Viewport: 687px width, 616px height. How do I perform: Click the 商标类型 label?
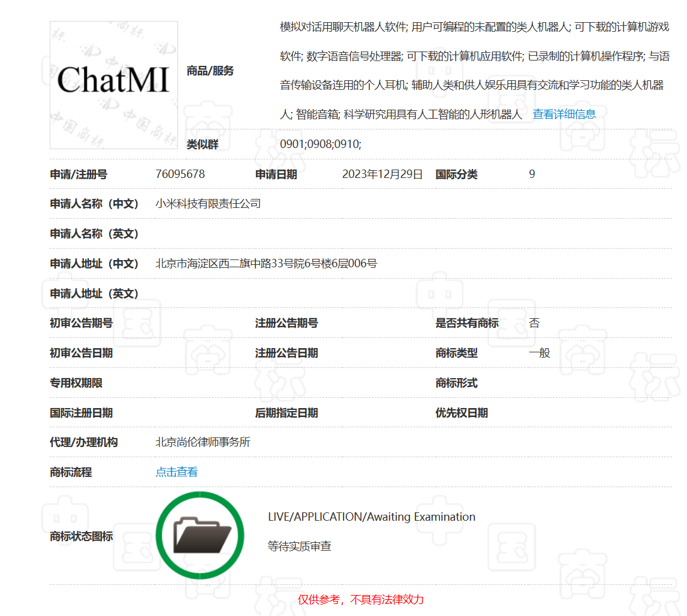(456, 353)
